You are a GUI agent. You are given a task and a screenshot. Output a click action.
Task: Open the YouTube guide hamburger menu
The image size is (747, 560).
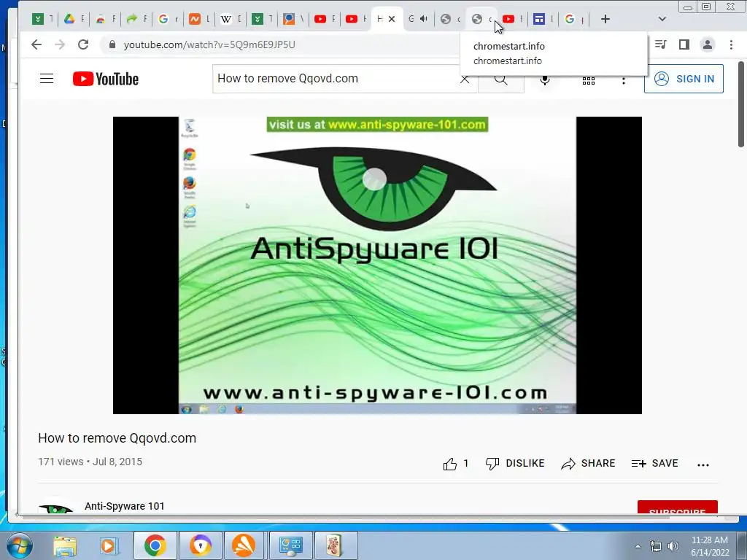click(x=47, y=79)
